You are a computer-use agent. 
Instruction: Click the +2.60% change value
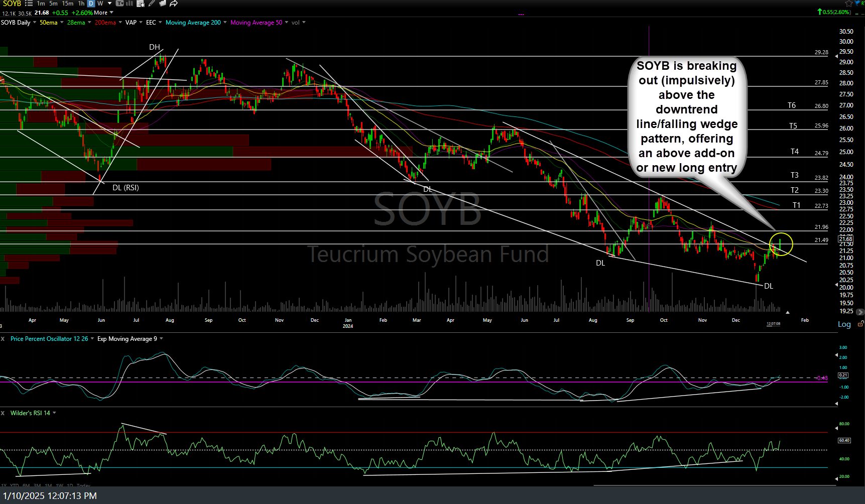(x=82, y=13)
